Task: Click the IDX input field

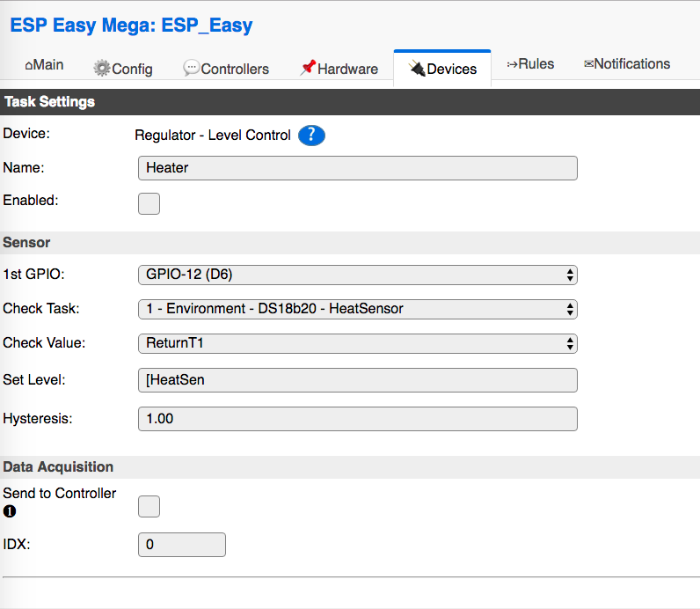Action: 182,545
